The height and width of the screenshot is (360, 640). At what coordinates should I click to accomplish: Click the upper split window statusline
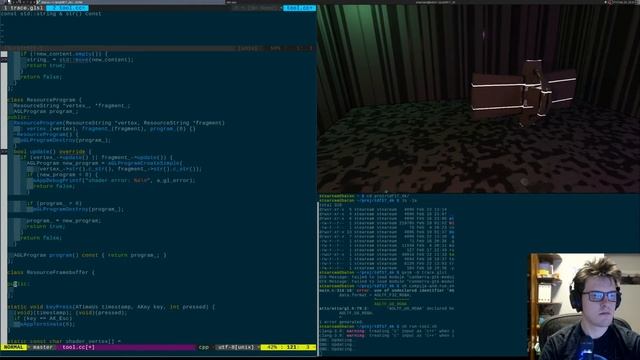point(158,48)
